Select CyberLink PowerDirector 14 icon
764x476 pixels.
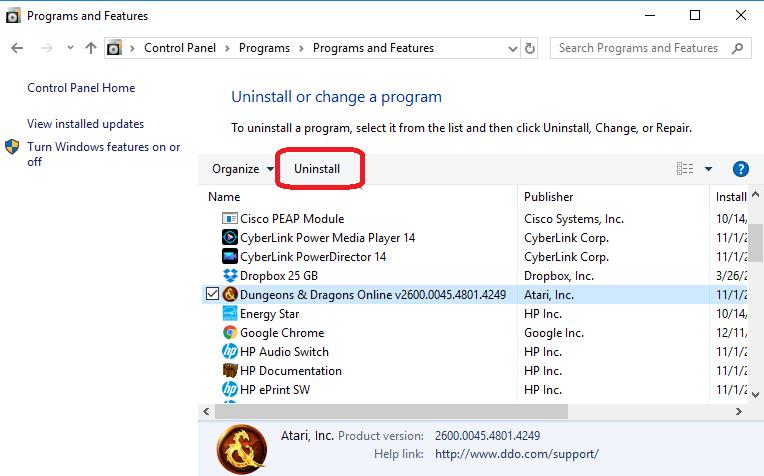(x=229, y=256)
